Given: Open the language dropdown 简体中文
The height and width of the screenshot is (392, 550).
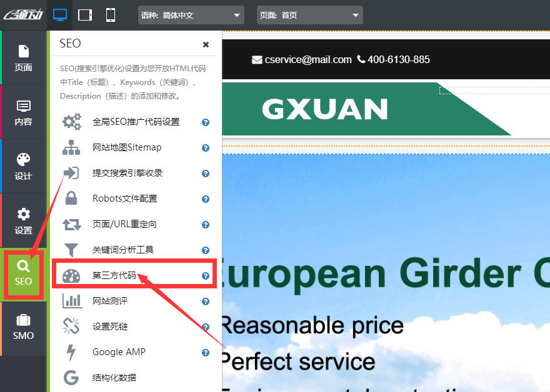Looking at the screenshot, I should click(x=191, y=15).
